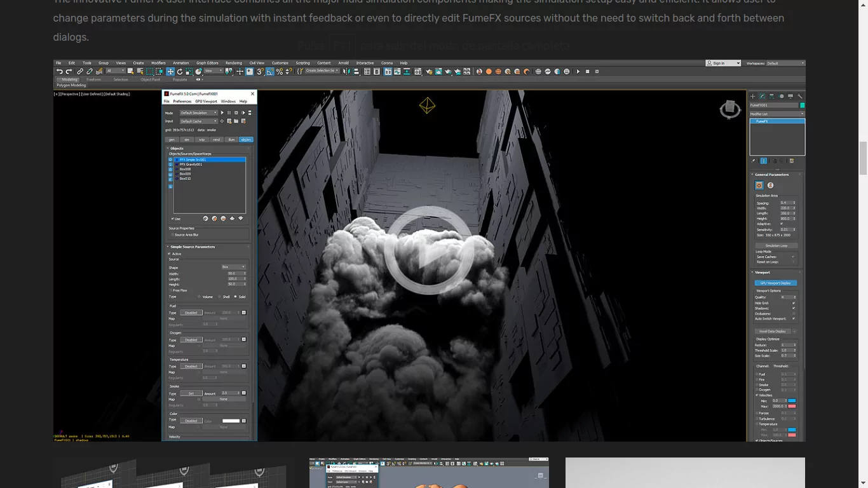
Task: Open the Workspaces Default dropdown
Action: coord(786,64)
